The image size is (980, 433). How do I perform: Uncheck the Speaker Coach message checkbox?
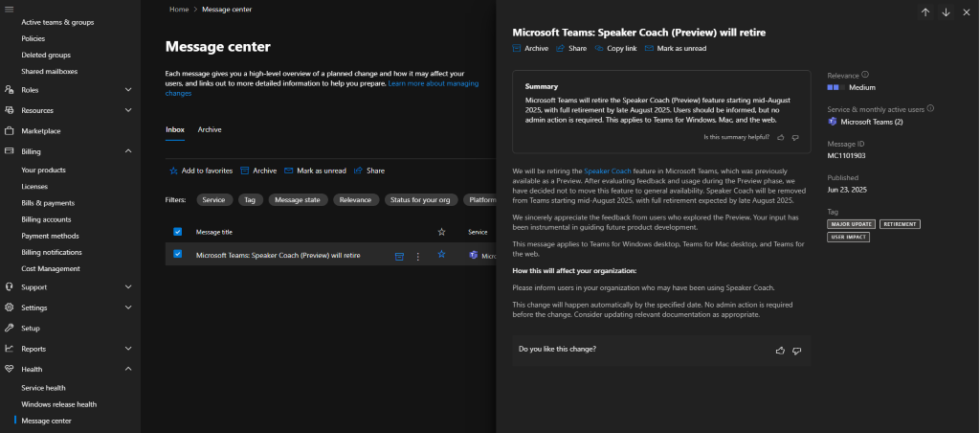177,254
